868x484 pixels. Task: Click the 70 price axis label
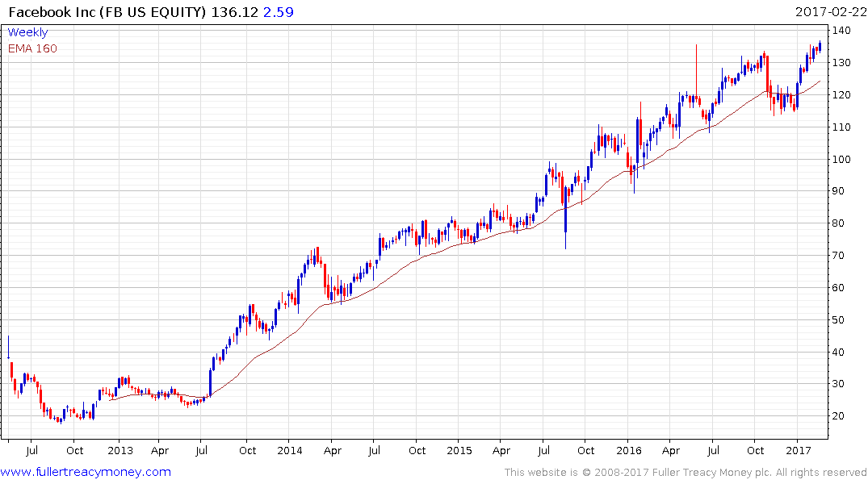(838, 256)
